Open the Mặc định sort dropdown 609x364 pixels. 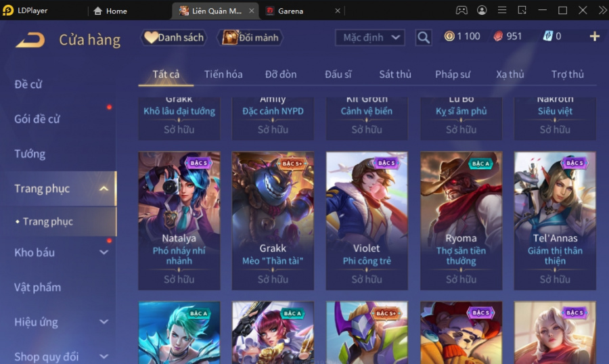point(369,38)
